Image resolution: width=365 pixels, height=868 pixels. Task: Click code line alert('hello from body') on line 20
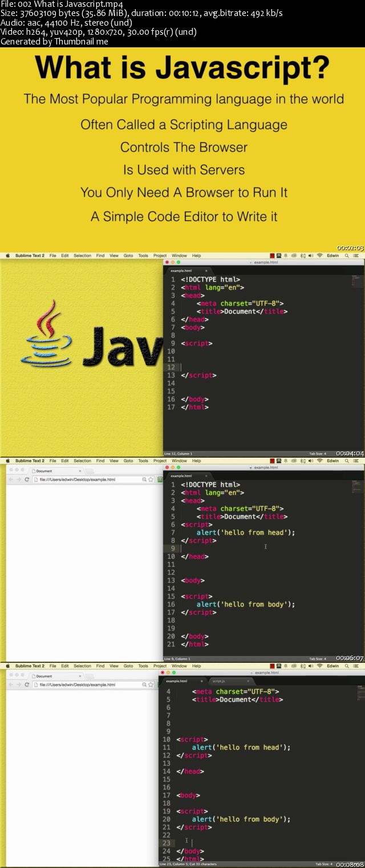(x=241, y=819)
